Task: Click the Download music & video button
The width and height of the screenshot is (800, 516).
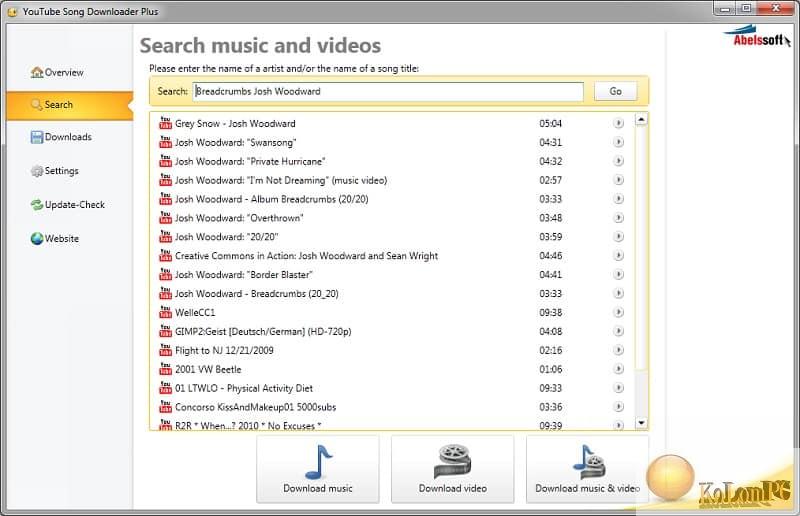Action: point(587,470)
